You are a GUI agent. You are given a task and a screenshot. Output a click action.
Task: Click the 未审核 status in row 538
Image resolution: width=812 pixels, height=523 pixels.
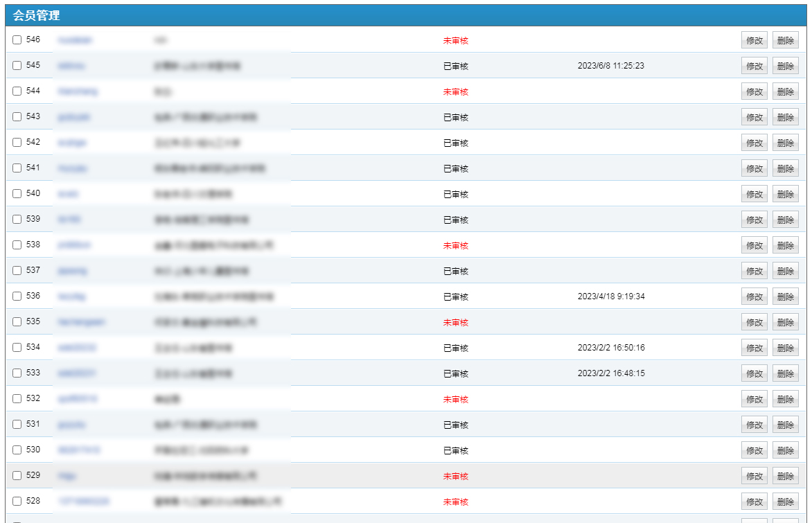click(x=455, y=246)
